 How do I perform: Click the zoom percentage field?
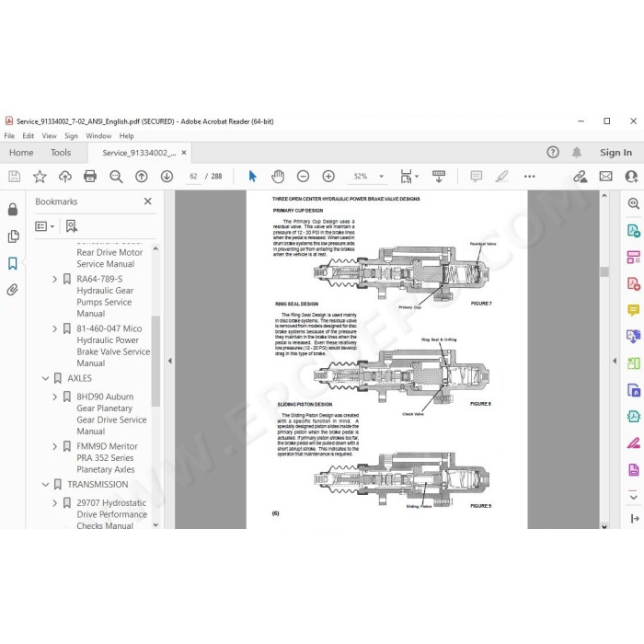pos(361,177)
